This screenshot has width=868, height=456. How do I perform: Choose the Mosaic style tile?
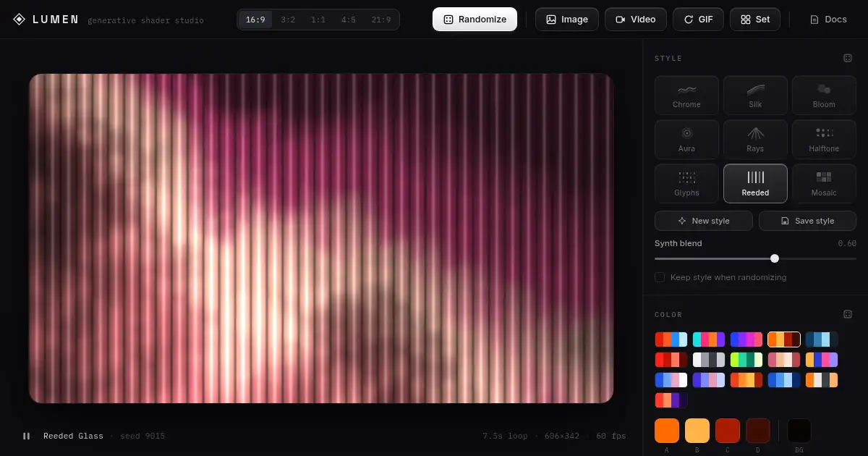pyautogui.click(x=824, y=184)
